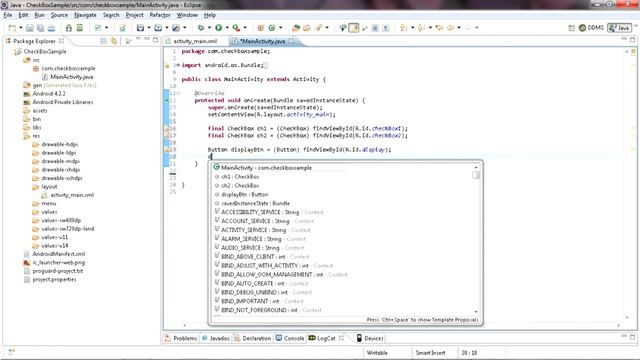Open the Declaration view tab
640x360 pixels.
(x=252, y=338)
